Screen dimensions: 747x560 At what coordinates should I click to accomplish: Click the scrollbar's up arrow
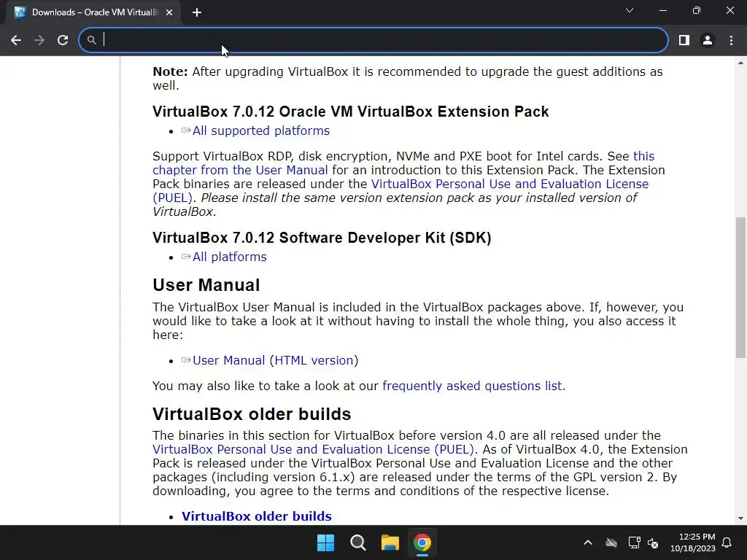740,63
